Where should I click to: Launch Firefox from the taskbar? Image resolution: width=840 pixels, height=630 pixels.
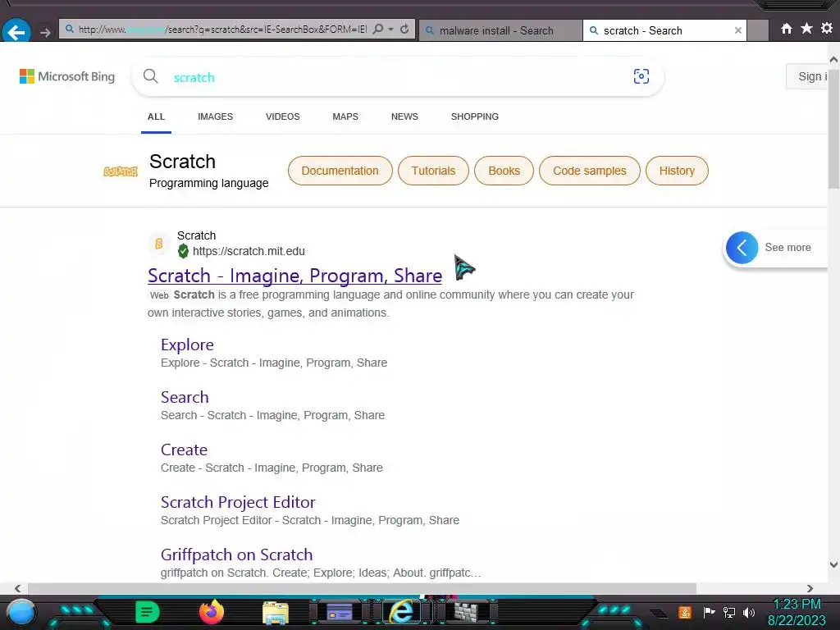[x=212, y=612]
